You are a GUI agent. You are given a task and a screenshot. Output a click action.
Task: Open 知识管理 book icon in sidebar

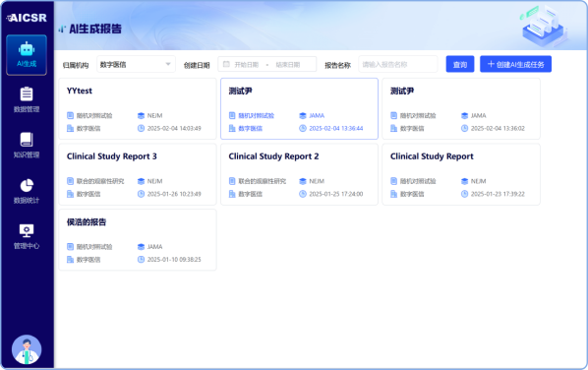click(27, 139)
